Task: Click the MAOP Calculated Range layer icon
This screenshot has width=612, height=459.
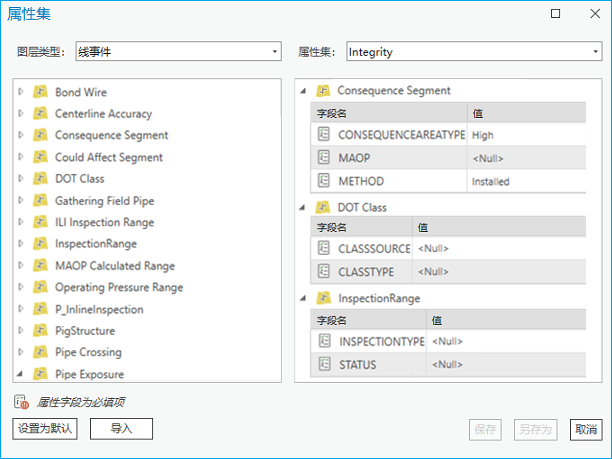Action: 40,265
